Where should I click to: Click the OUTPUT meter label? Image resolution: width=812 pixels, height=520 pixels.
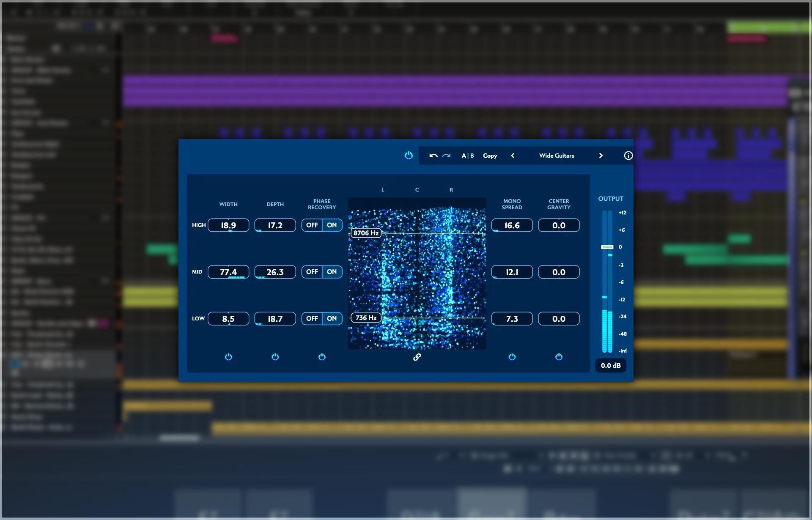611,199
